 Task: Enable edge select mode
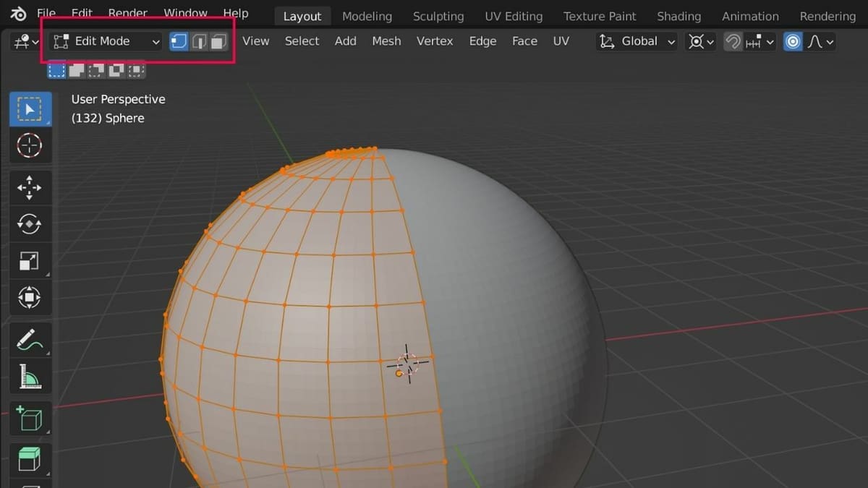pyautogui.click(x=199, y=42)
